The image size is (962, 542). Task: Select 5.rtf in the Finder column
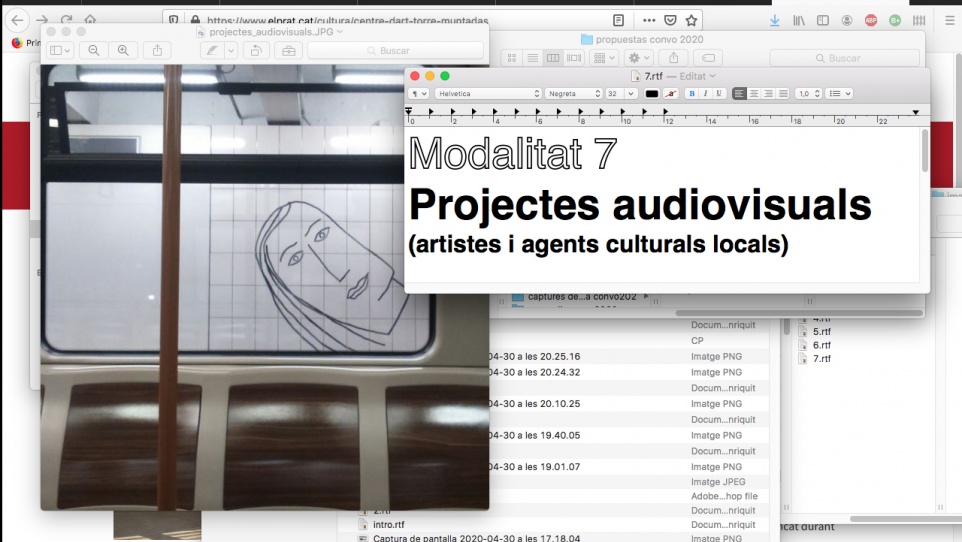point(822,331)
